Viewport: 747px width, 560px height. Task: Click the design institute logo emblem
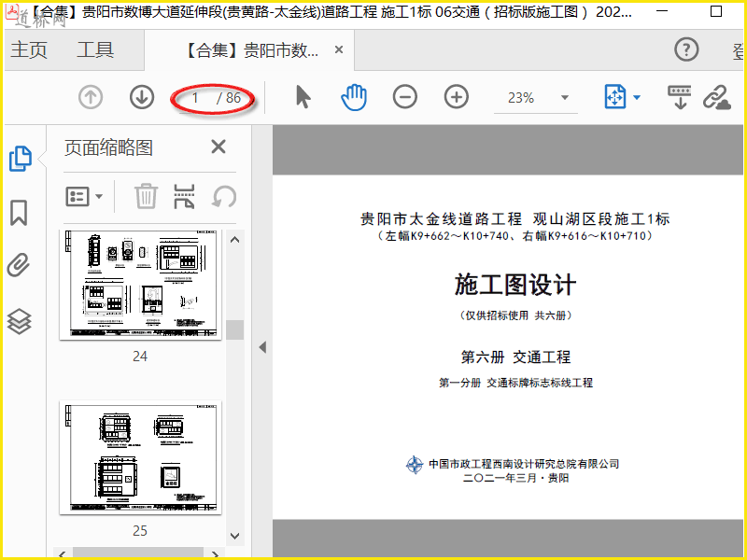[x=415, y=465]
